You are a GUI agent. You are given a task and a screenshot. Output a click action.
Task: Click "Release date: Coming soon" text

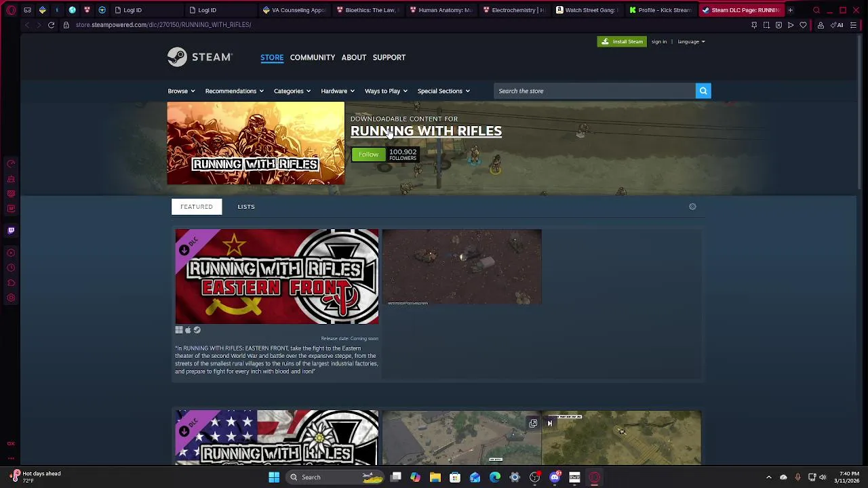point(349,338)
